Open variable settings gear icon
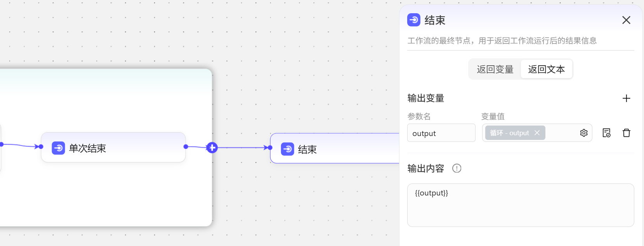The image size is (644, 246). (583, 133)
